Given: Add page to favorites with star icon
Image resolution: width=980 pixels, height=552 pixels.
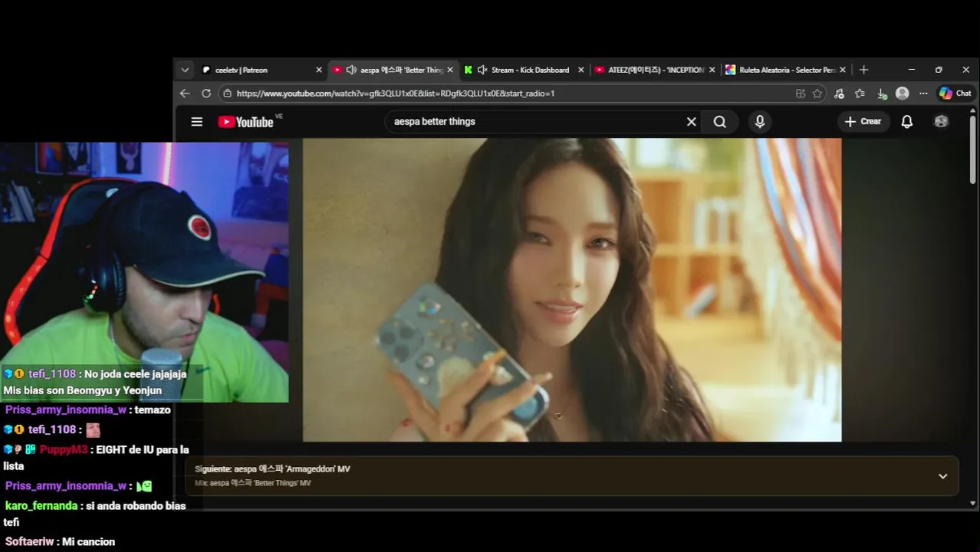Looking at the screenshot, I should (x=817, y=94).
